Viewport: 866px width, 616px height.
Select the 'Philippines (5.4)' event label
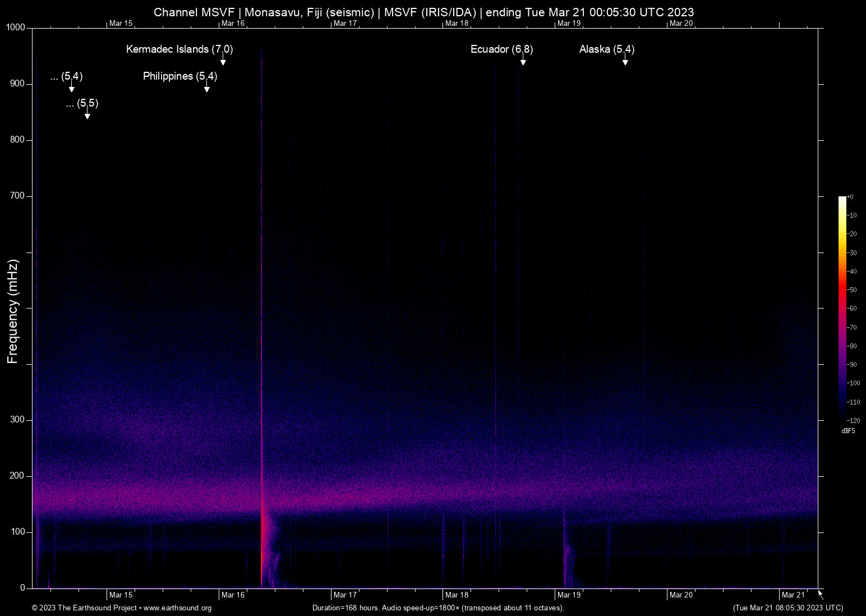coord(180,76)
